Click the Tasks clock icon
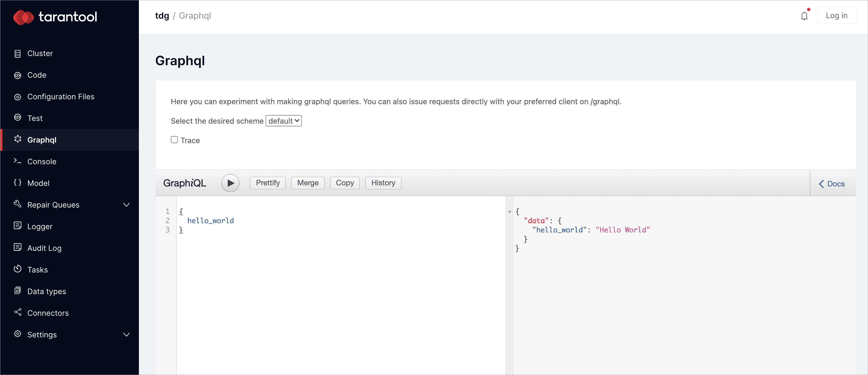 [18, 269]
